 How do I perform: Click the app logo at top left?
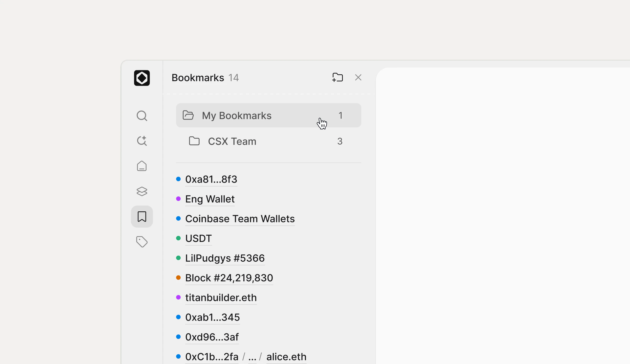coord(142,78)
